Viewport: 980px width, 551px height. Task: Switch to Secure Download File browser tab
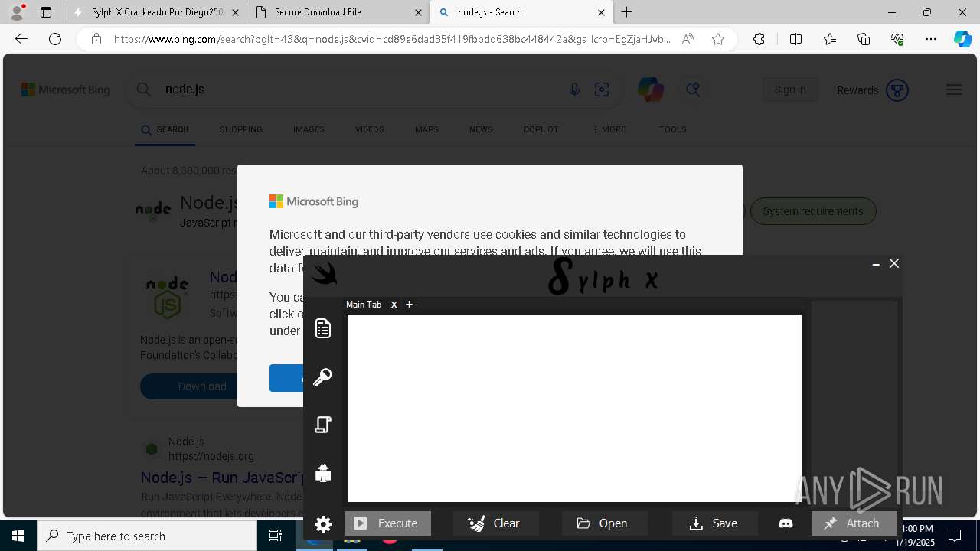click(338, 12)
